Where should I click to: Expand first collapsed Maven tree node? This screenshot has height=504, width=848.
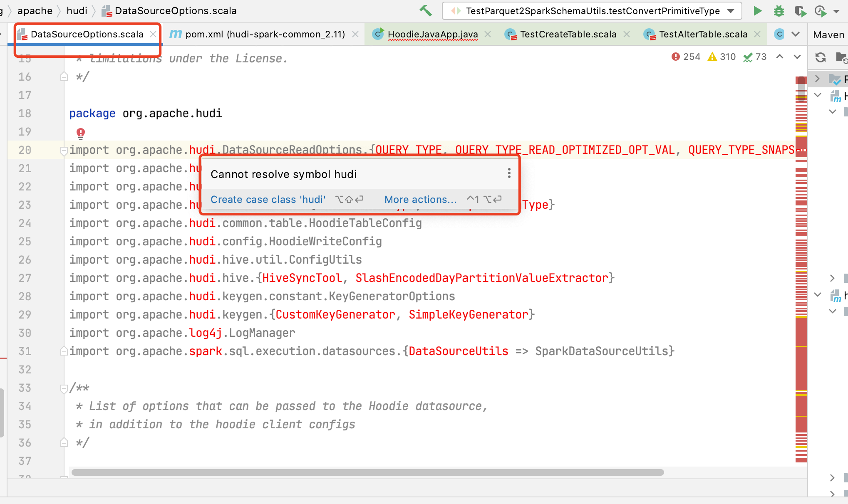pyautogui.click(x=817, y=79)
